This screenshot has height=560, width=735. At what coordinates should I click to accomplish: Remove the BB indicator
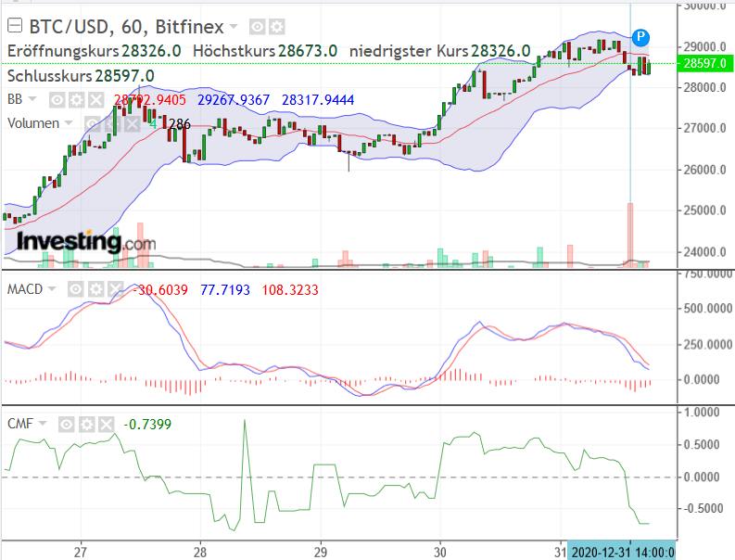(x=96, y=100)
